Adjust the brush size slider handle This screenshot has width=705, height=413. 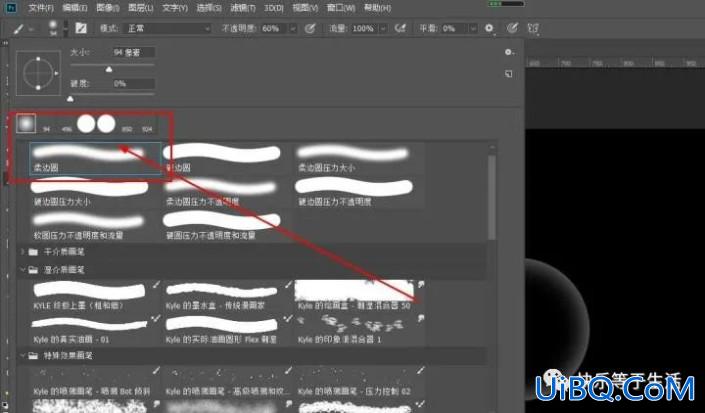109,69
